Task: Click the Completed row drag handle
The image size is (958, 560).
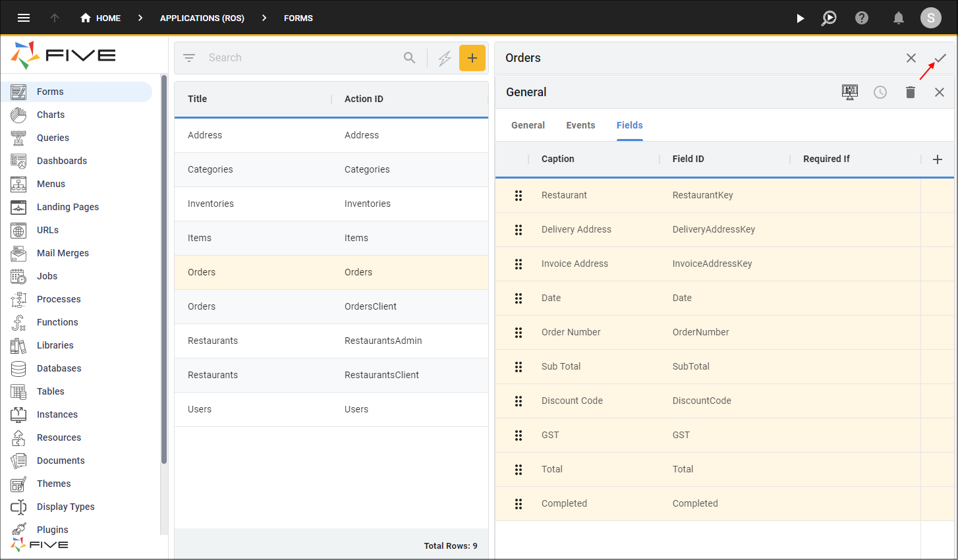Action: 519,504
